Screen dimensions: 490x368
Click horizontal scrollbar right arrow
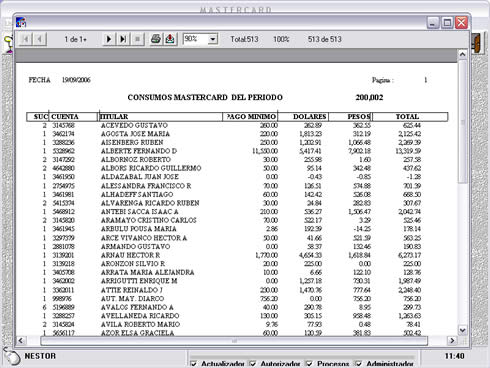click(x=452, y=340)
